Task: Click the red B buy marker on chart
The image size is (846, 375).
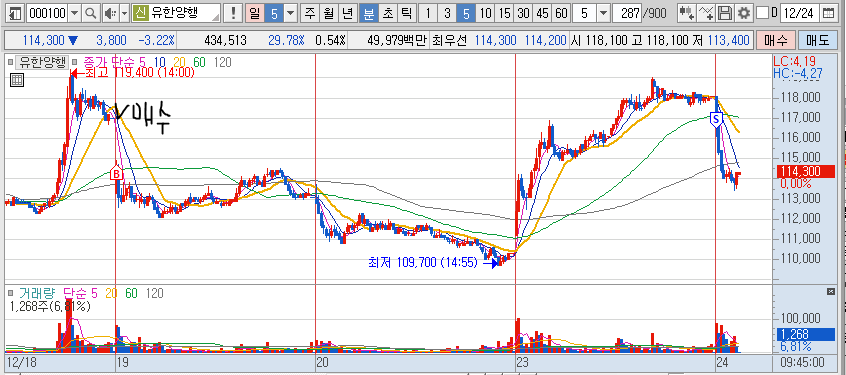Action: 116,173
